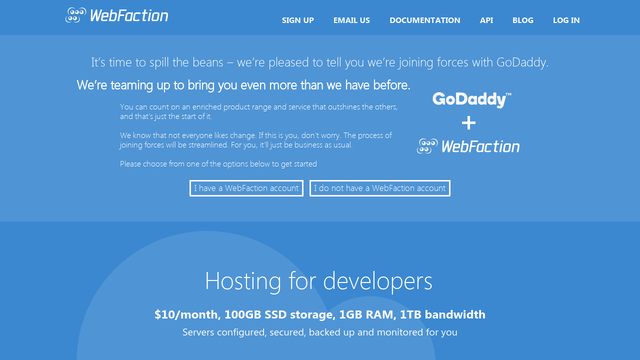This screenshot has height=360, width=640.
Task: Visit the BLOG from the navigation
Action: pos(523,20)
